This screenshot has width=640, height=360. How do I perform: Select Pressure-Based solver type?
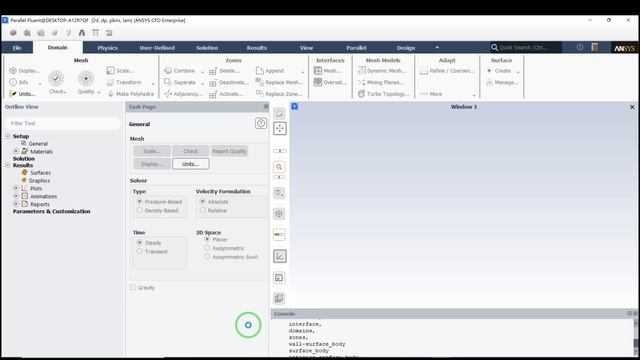click(x=140, y=202)
